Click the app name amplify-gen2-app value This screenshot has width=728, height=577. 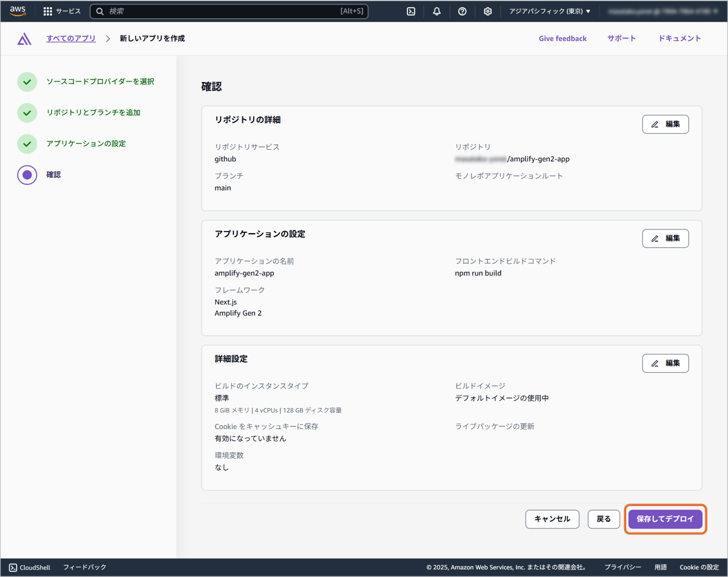click(x=245, y=273)
